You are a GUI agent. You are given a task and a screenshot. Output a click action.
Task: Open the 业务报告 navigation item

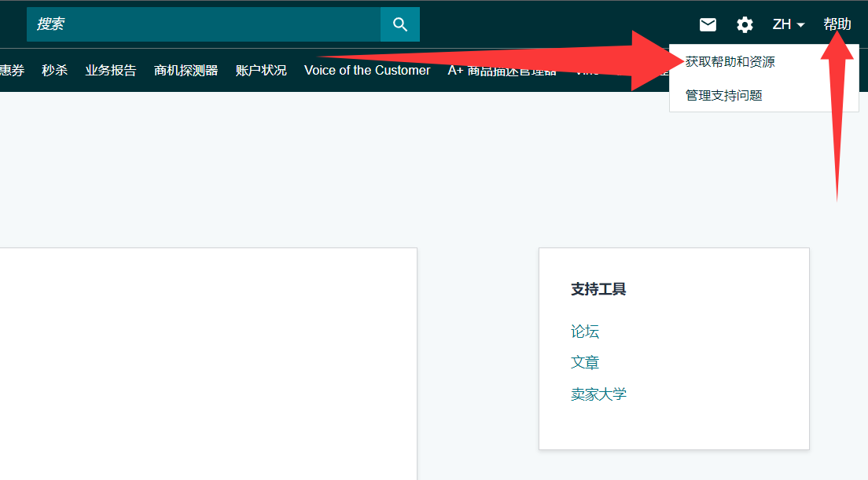click(111, 70)
